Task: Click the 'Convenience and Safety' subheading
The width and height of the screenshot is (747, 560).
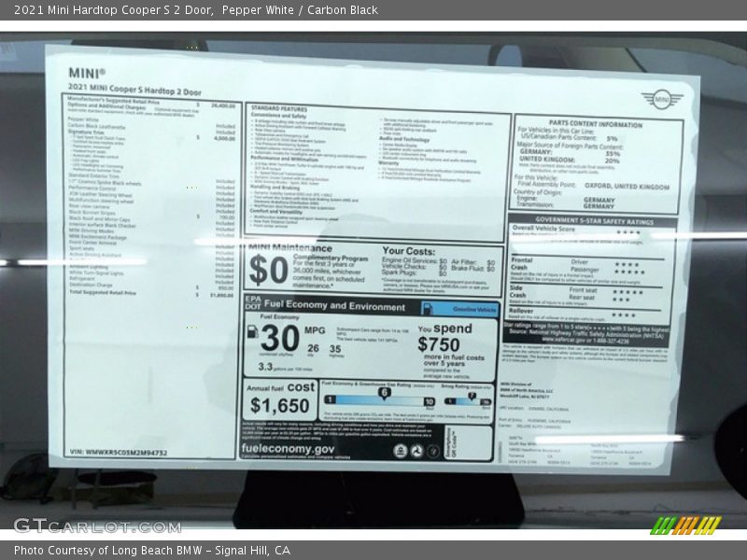Action: point(278,116)
